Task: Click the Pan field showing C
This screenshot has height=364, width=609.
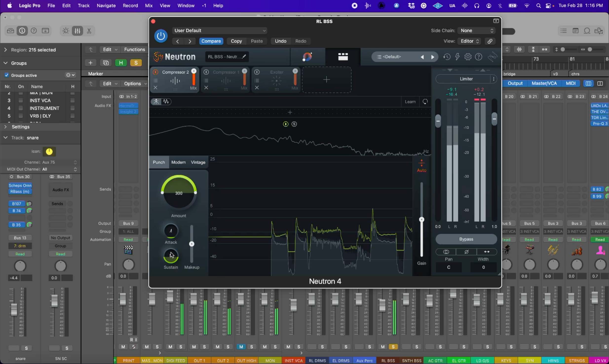Action: point(448,267)
